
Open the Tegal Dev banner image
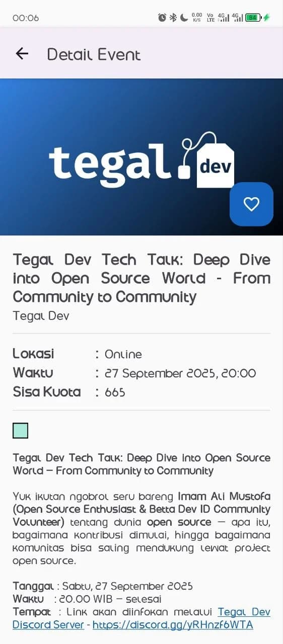coord(141,157)
